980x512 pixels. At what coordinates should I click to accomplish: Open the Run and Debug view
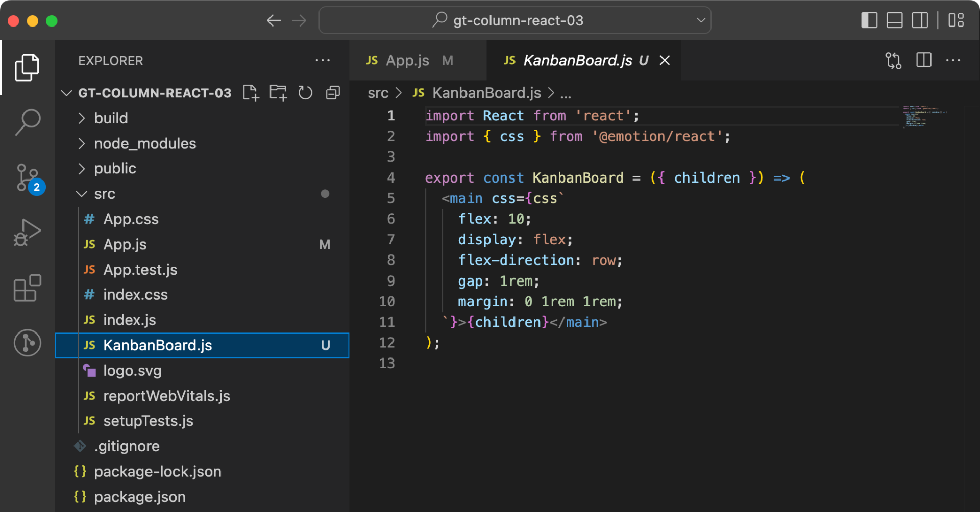27,233
